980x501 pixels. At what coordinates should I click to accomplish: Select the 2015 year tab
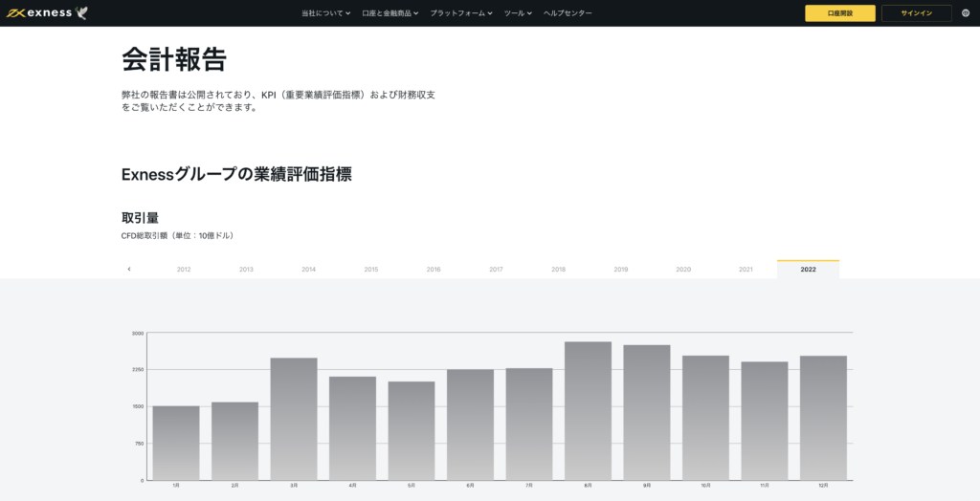[x=371, y=270]
